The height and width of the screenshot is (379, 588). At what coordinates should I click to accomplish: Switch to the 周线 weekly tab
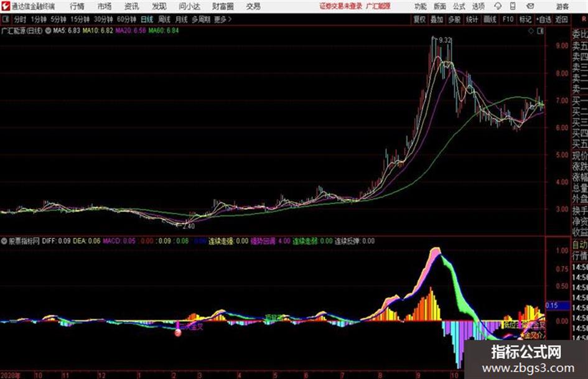click(164, 19)
